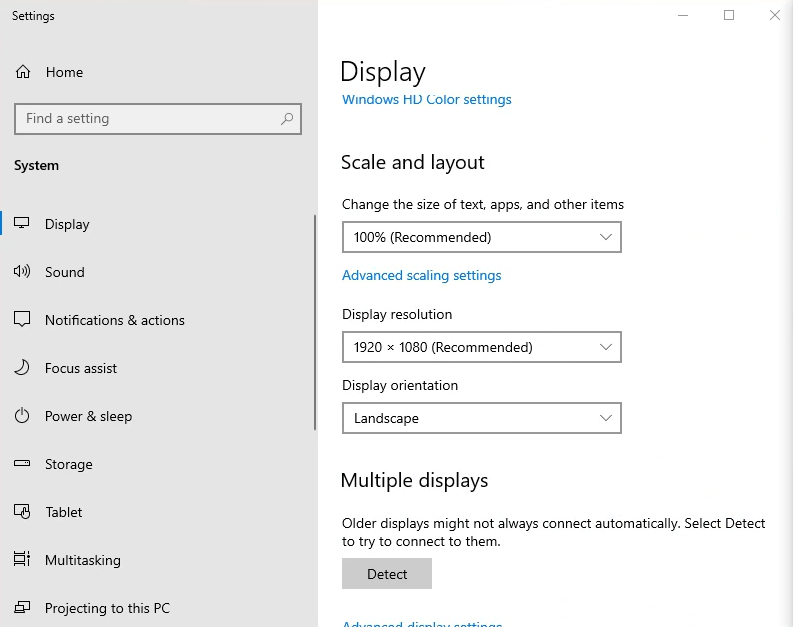Open the text scaling 100% dropdown
The image size is (793, 627).
(x=481, y=237)
